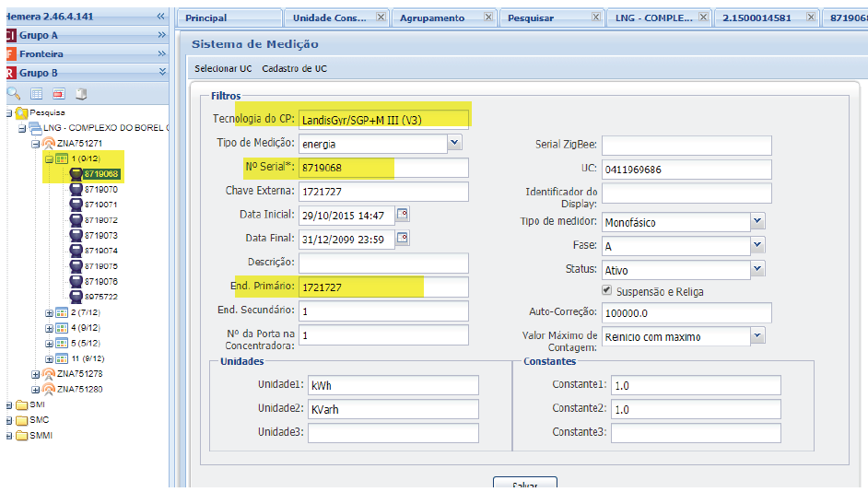Click the SMC folder icon
The image size is (868, 492).
click(x=21, y=419)
